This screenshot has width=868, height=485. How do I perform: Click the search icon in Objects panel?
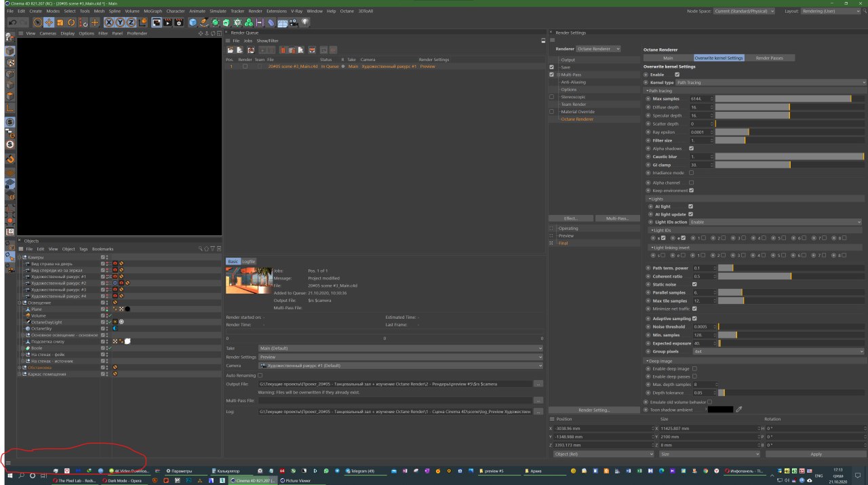click(x=200, y=249)
